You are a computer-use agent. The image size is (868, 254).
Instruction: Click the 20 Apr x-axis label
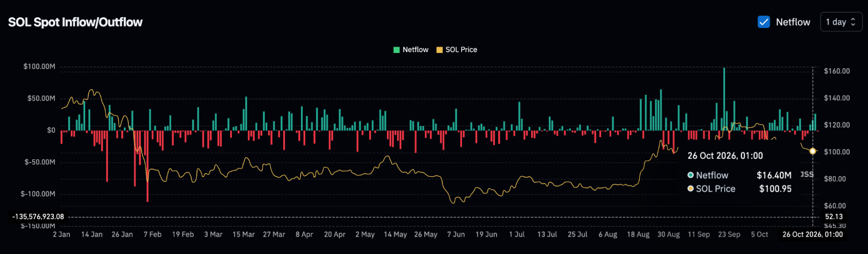[x=335, y=234]
